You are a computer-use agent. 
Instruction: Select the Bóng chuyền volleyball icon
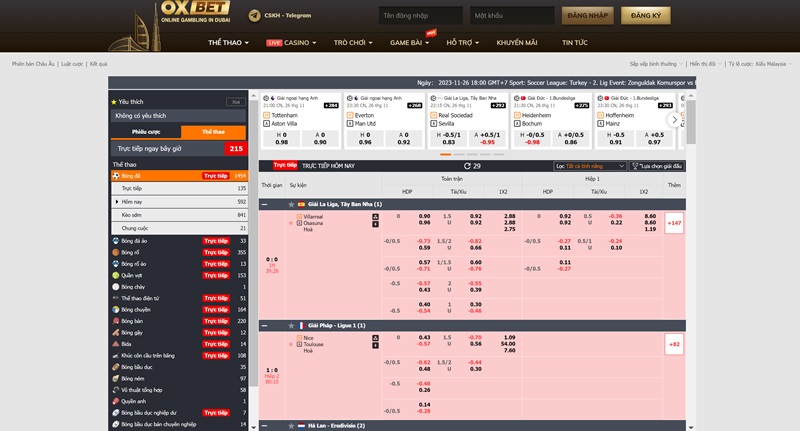pos(116,310)
